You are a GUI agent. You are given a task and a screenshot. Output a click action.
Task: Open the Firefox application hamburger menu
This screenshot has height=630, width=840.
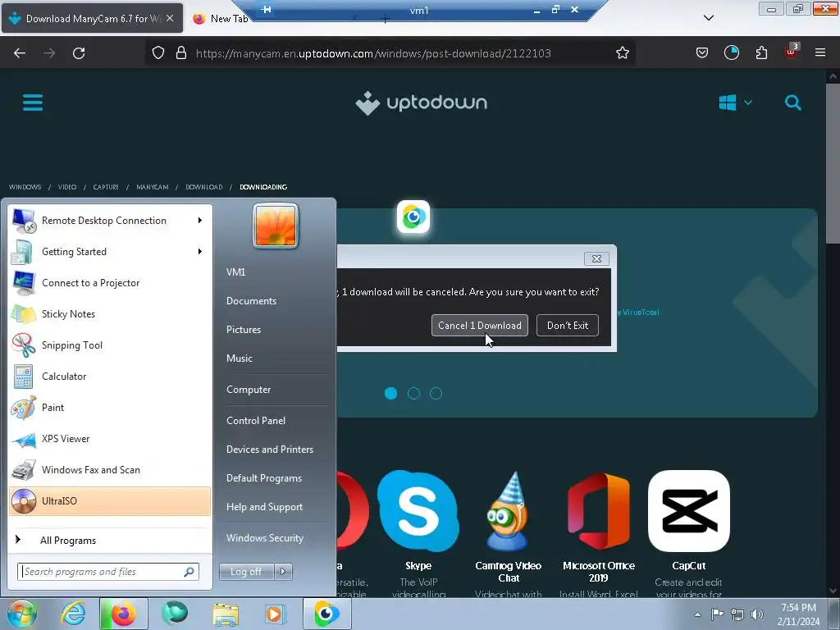click(820, 53)
